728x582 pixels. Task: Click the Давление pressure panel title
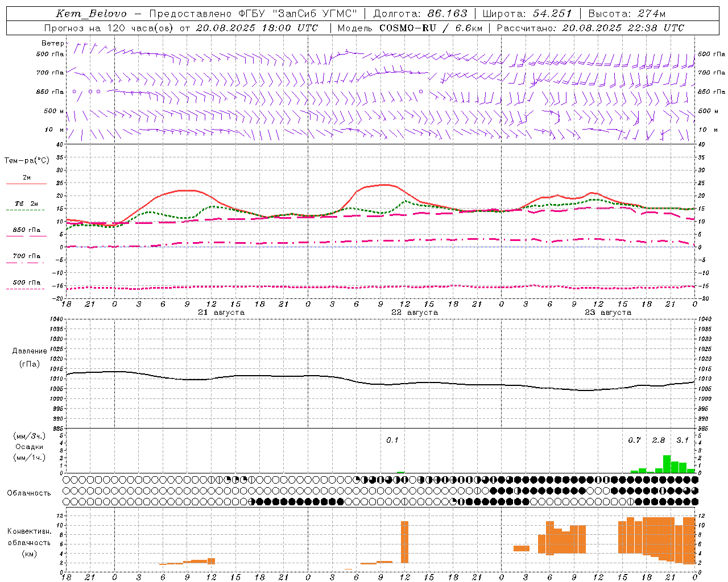coord(30,351)
